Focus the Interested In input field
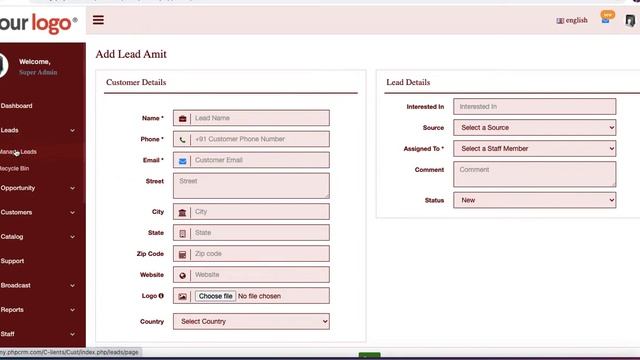The image size is (640, 360). (534, 107)
